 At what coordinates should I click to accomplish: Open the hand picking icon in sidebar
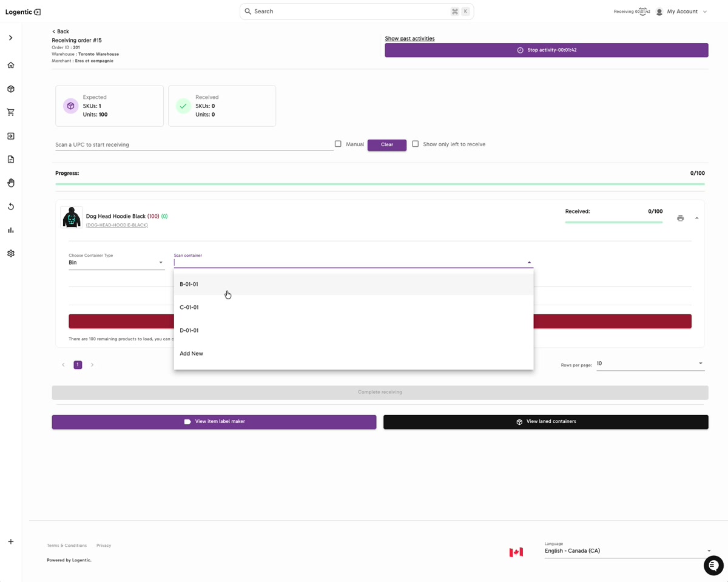pos(10,183)
